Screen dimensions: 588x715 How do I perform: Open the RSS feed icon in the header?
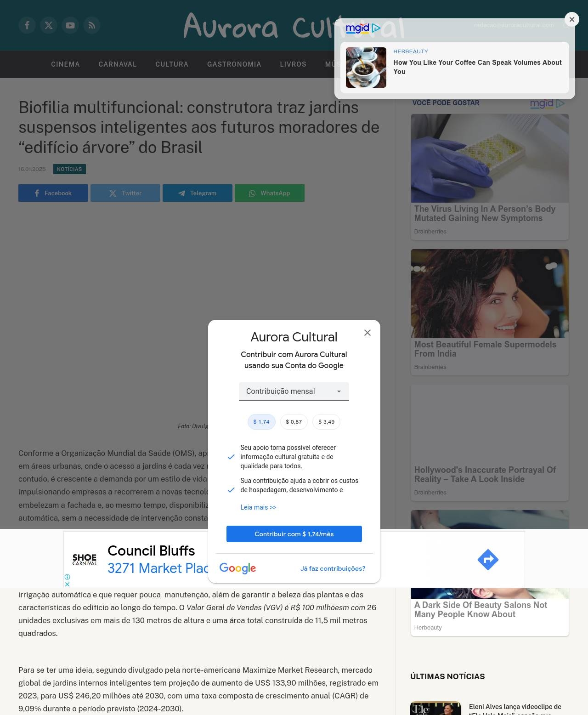[x=92, y=25]
